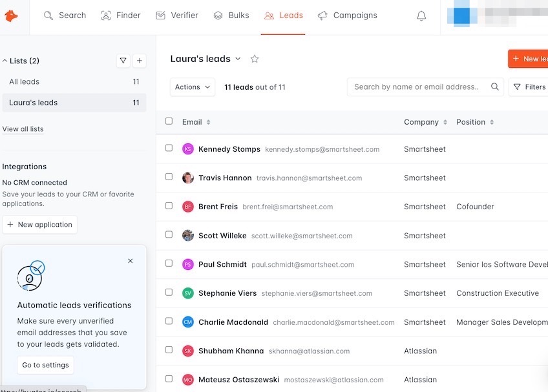Viewport: 548px width, 392px height.
Task: Add a new list with plus icon
Action: point(139,61)
